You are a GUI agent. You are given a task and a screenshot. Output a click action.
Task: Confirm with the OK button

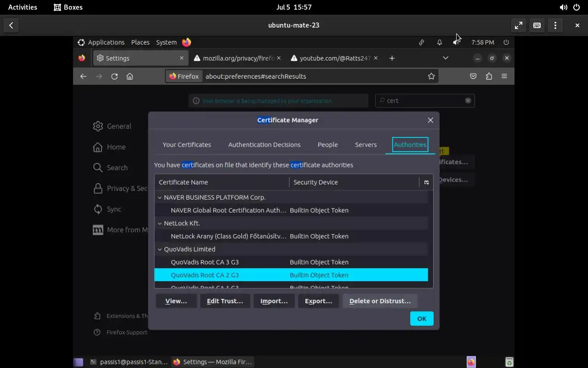coord(422,318)
